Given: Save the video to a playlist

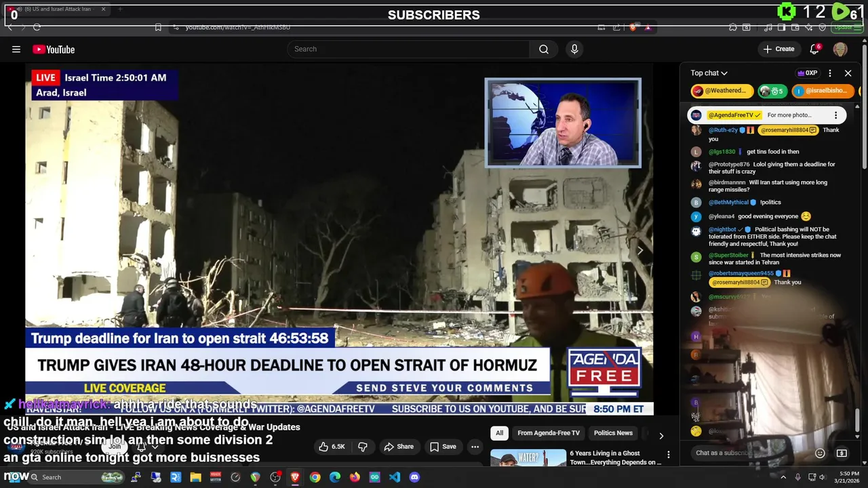Looking at the screenshot, I should (x=443, y=447).
